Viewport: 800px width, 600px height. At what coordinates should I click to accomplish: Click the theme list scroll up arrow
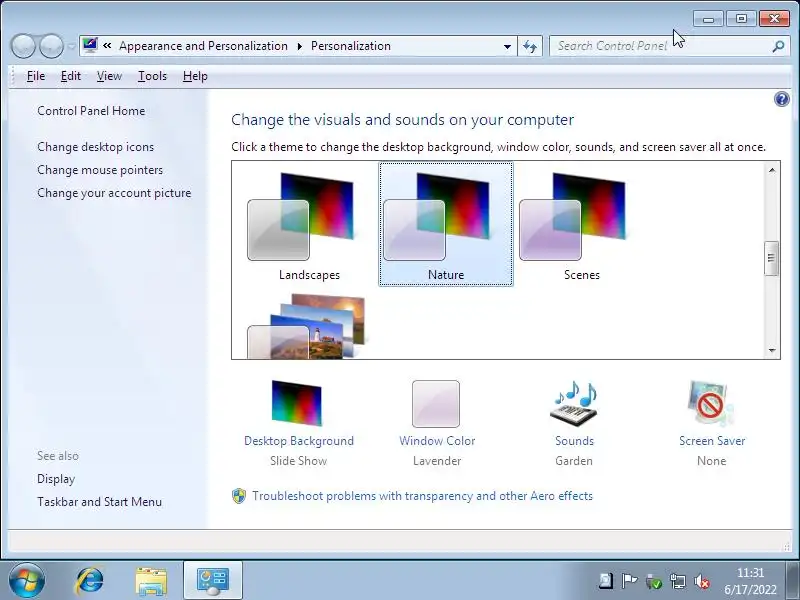click(x=771, y=170)
